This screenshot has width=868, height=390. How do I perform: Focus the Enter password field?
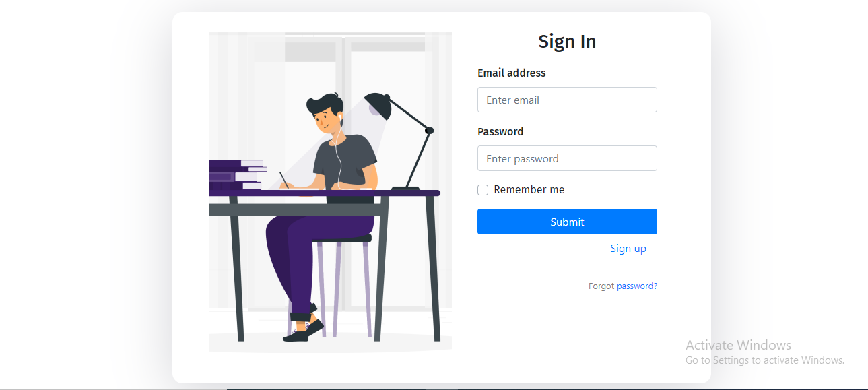[x=567, y=158]
